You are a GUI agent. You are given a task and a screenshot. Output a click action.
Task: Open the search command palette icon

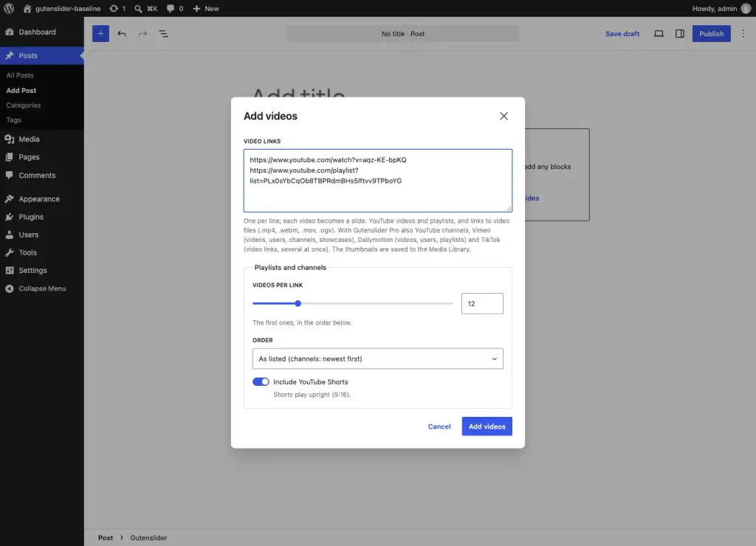pos(138,8)
